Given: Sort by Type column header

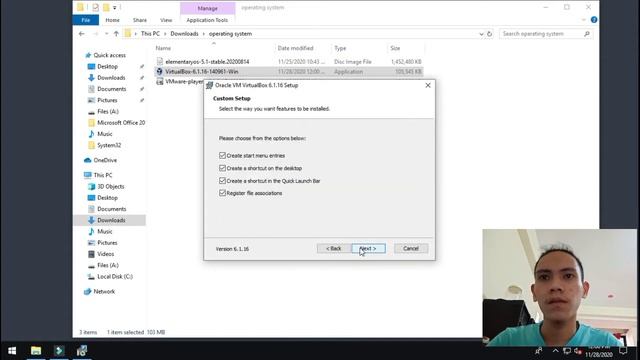Looking at the screenshot, I should click(340, 48).
